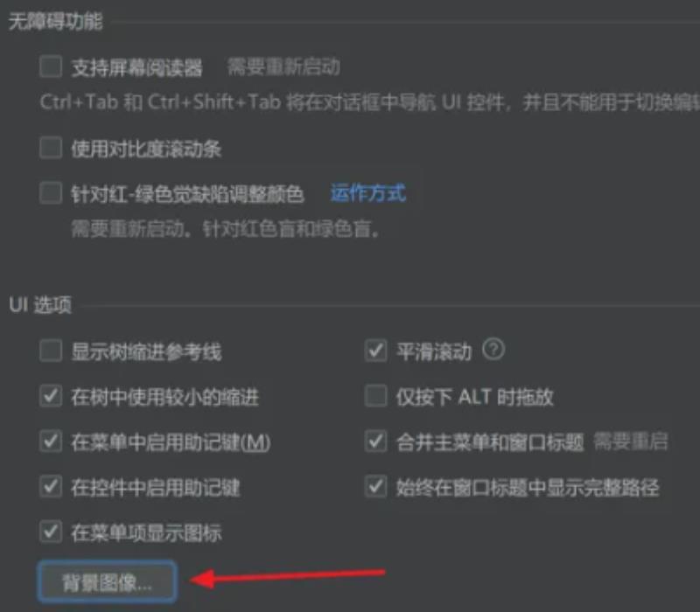Disable 始终在窗口标题中显示完整路径
This screenshot has width=700, height=612.
(376, 486)
